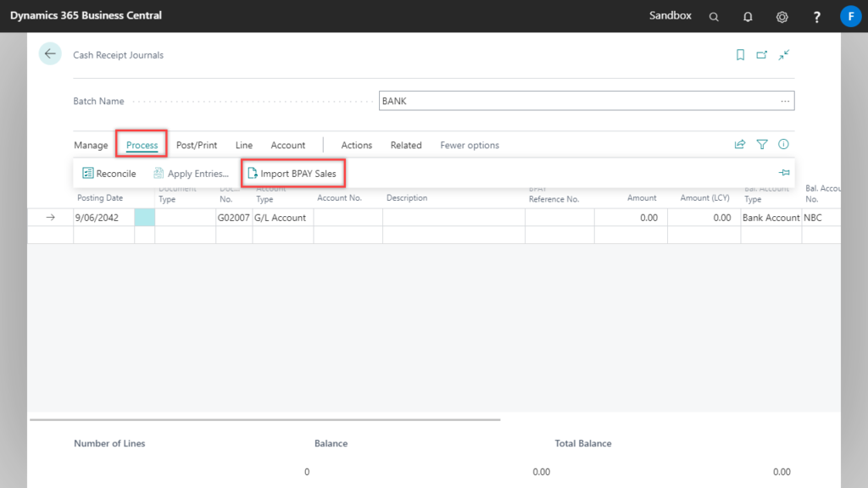
Task: Click the Share icon above the journal lines
Action: pos(738,145)
